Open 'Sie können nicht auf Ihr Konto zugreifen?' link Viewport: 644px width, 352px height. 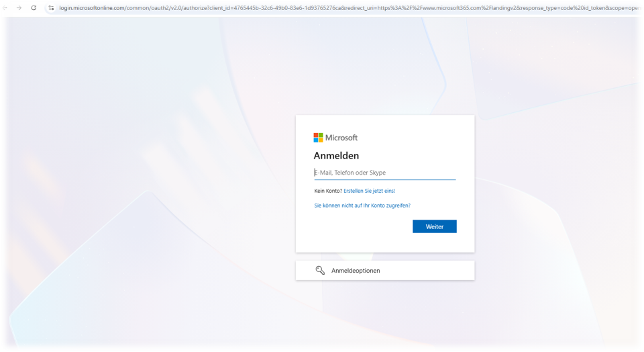(x=362, y=206)
